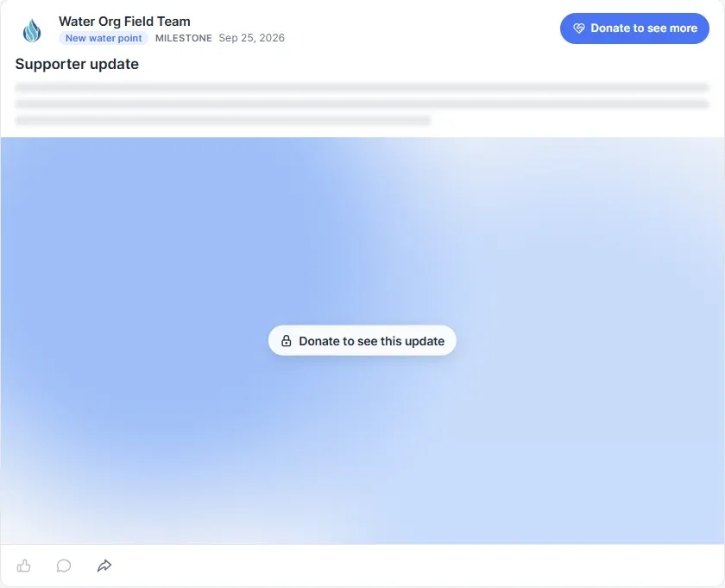
Task: Click the MILESTONE label
Action: coord(184,38)
